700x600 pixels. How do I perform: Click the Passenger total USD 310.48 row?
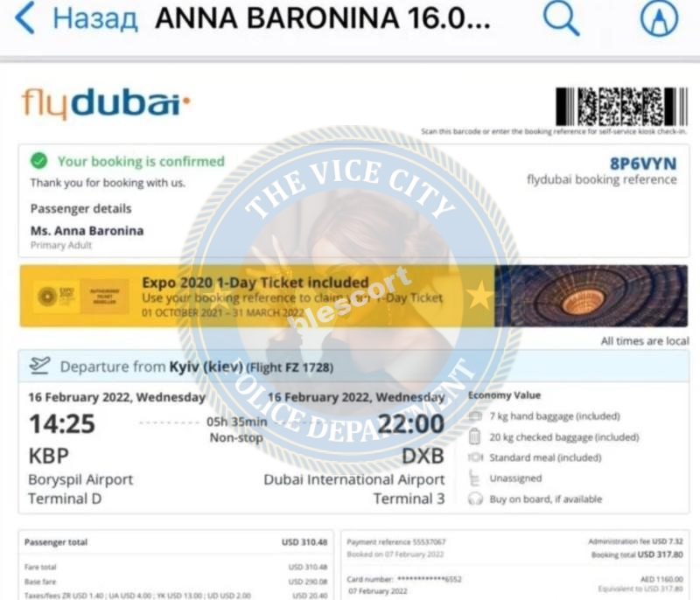[x=176, y=542]
